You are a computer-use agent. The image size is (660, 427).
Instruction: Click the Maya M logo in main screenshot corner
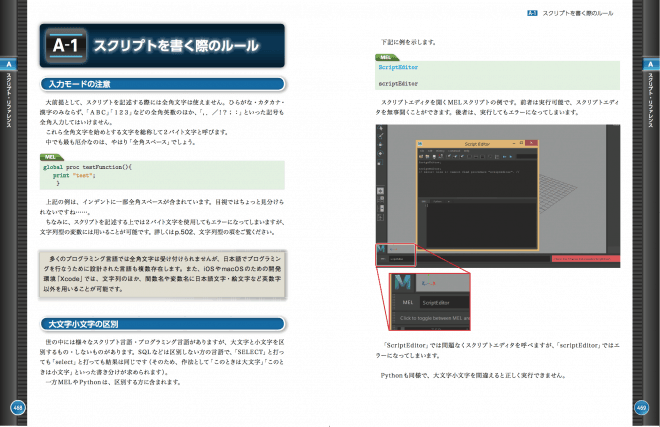[x=381, y=249]
